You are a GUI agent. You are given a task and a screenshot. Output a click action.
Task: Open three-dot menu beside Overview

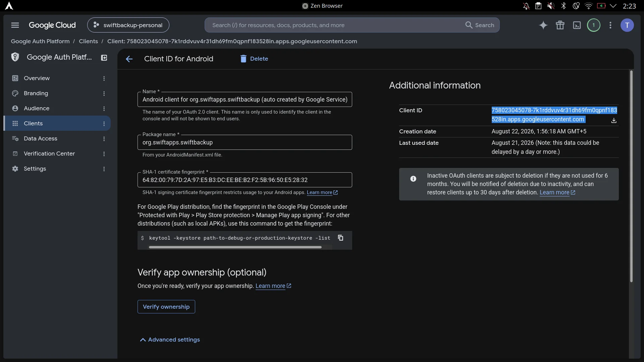[104, 78]
